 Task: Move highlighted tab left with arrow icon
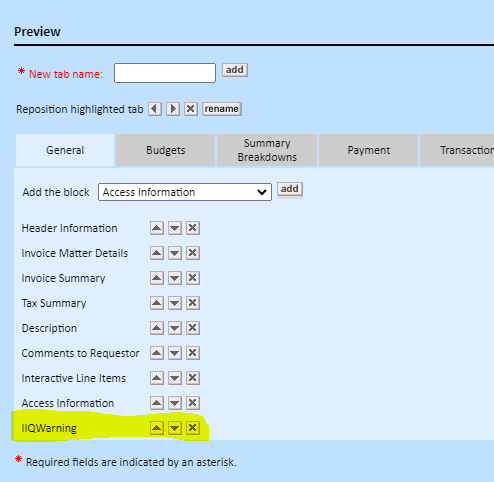click(x=155, y=109)
